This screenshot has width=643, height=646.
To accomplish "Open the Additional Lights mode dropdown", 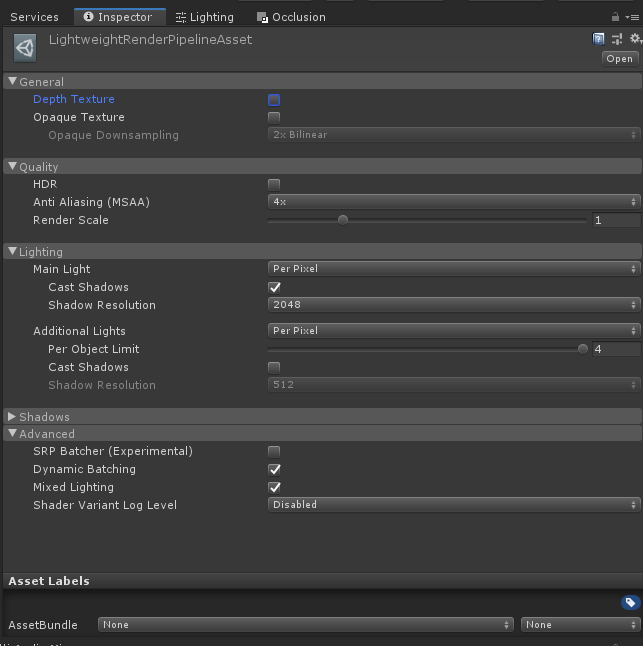I will click(x=454, y=330).
